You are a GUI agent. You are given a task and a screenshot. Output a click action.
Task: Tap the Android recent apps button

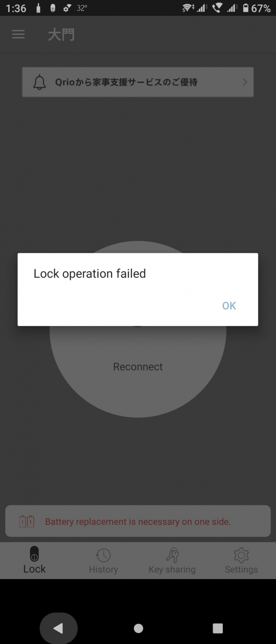218,628
